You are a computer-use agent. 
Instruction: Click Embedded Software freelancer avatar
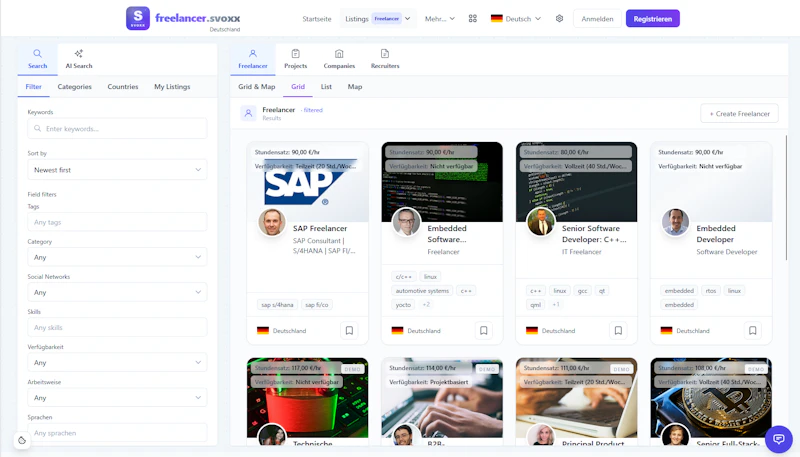click(406, 222)
